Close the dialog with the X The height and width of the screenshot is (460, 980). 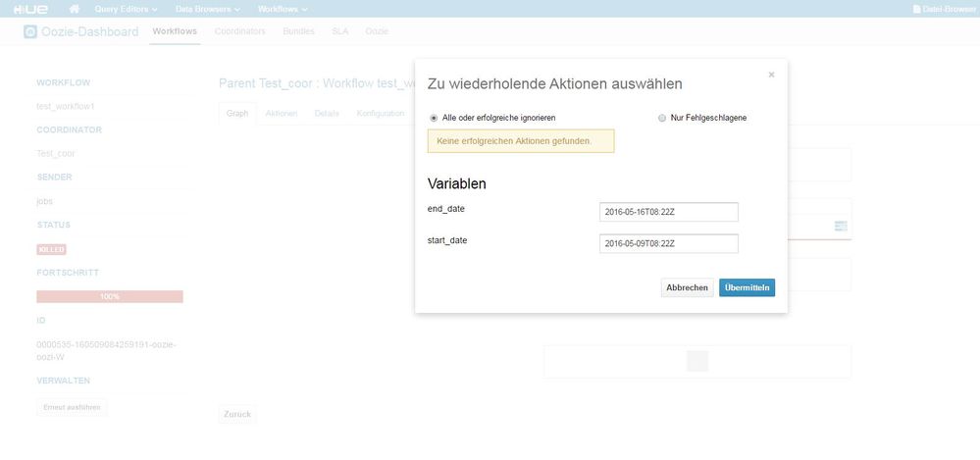(x=771, y=75)
